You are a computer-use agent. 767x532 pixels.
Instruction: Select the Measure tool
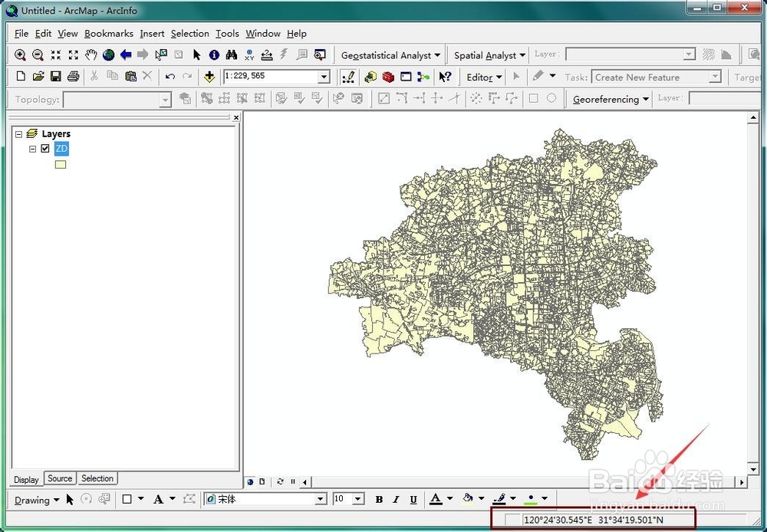267,54
